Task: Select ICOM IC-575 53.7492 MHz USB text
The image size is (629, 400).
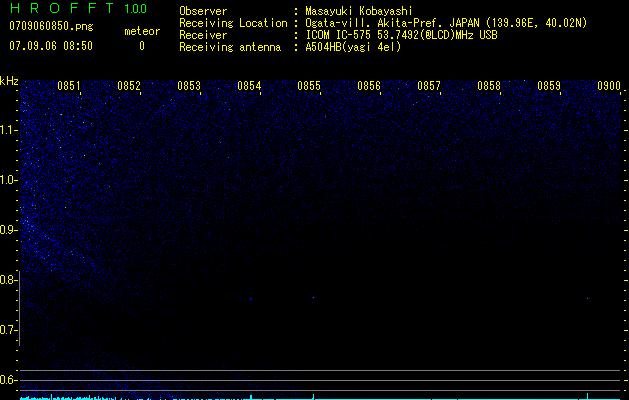Action: tap(401, 35)
